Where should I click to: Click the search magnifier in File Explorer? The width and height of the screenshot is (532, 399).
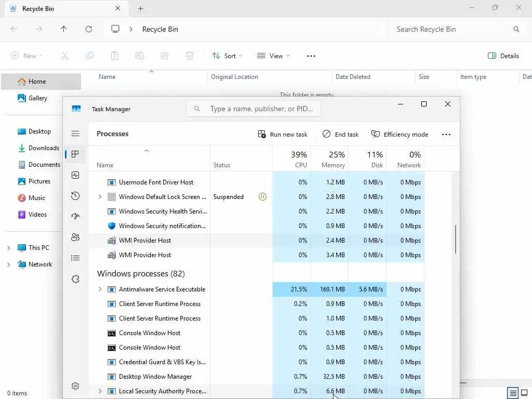[x=516, y=29]
